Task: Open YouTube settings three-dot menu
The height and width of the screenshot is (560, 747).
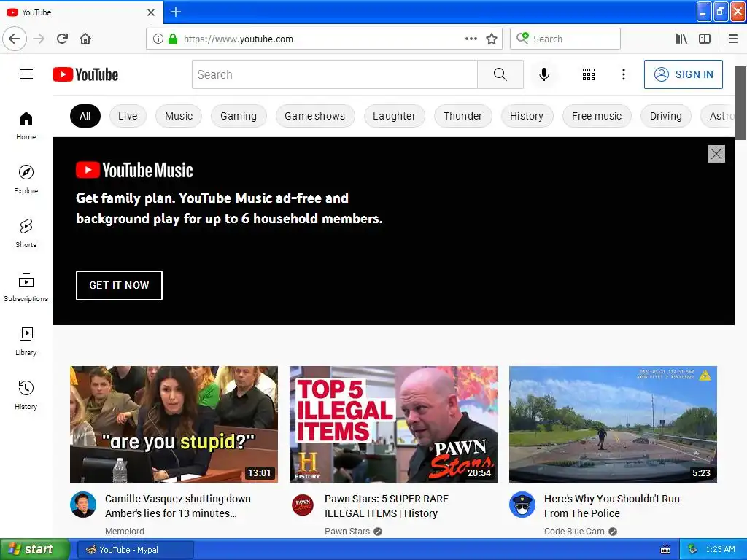Action: [x=624, y=74]
